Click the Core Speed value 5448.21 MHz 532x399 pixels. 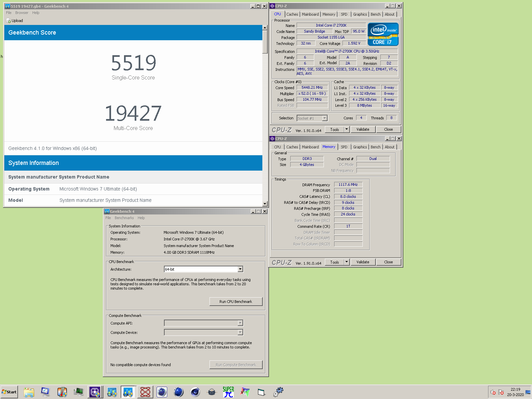(x=312, y=88)
